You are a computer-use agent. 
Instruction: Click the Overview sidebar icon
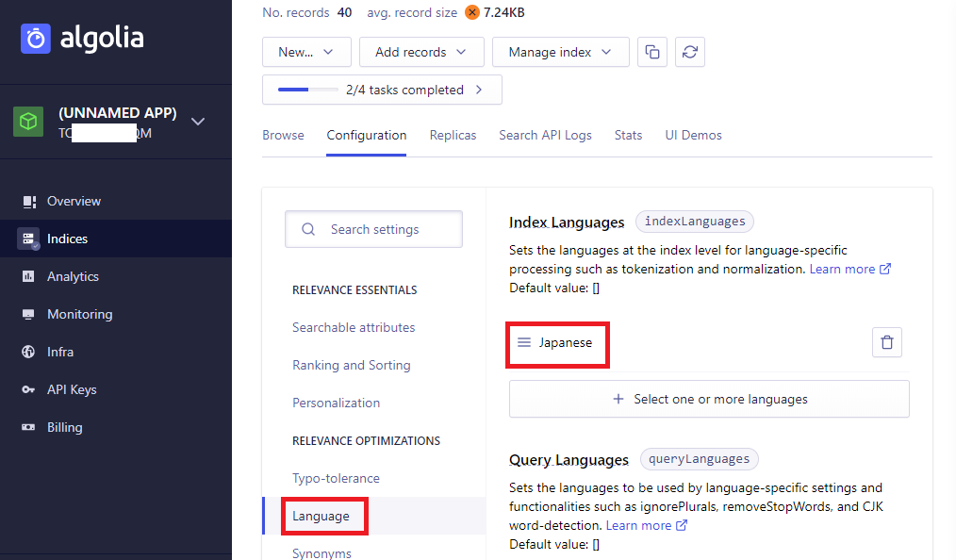click(28, 202)
